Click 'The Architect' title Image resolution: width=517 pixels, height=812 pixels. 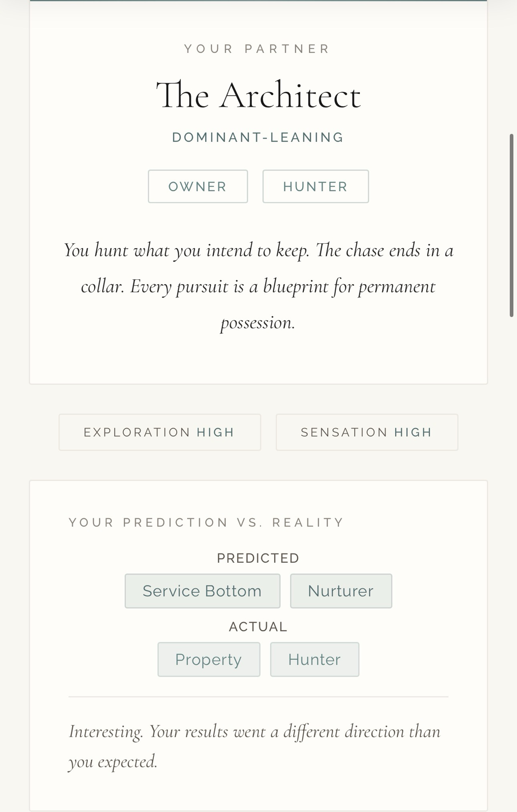pyautogui.click(x=258, y=96)
